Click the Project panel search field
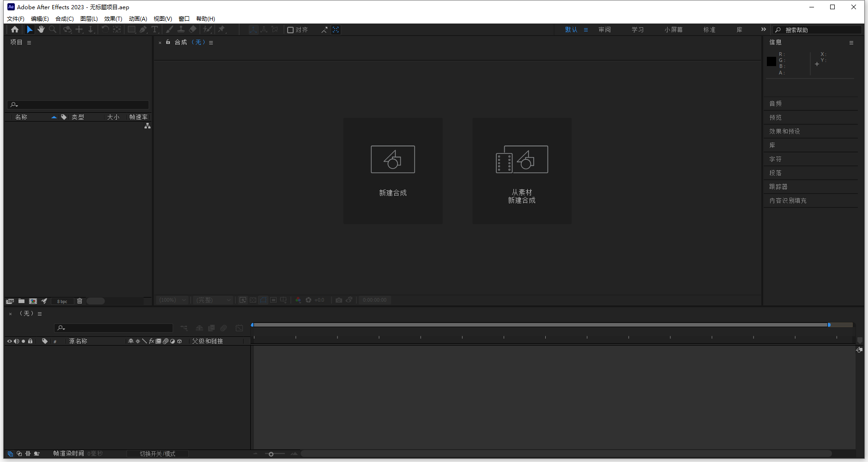This screenshot has width=868, height=462. tap(78, 105)
